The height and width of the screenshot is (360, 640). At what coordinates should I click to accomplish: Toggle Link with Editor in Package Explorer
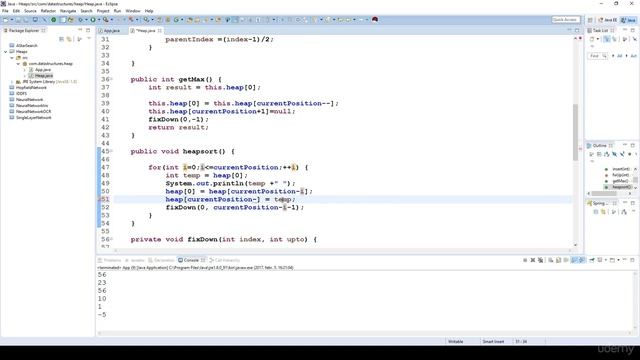(x=69, y=39)
